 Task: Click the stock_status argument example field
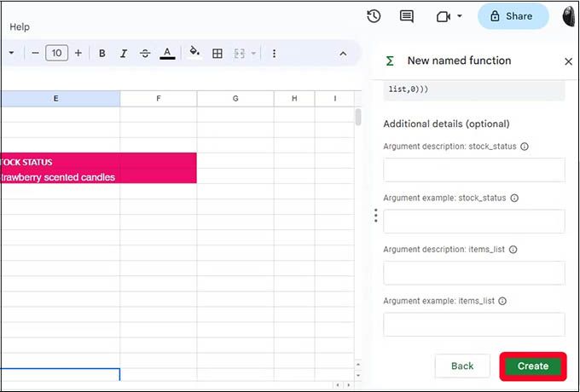[474, 222]
